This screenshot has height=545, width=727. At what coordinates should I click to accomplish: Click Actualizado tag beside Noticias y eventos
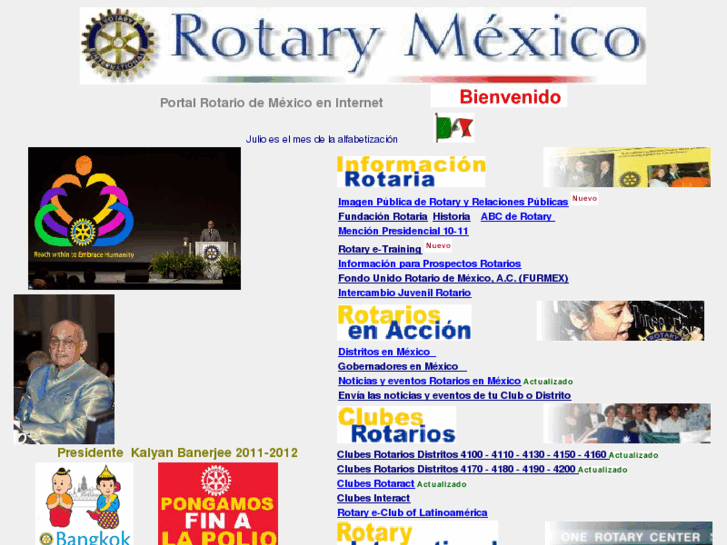(548, 382)
